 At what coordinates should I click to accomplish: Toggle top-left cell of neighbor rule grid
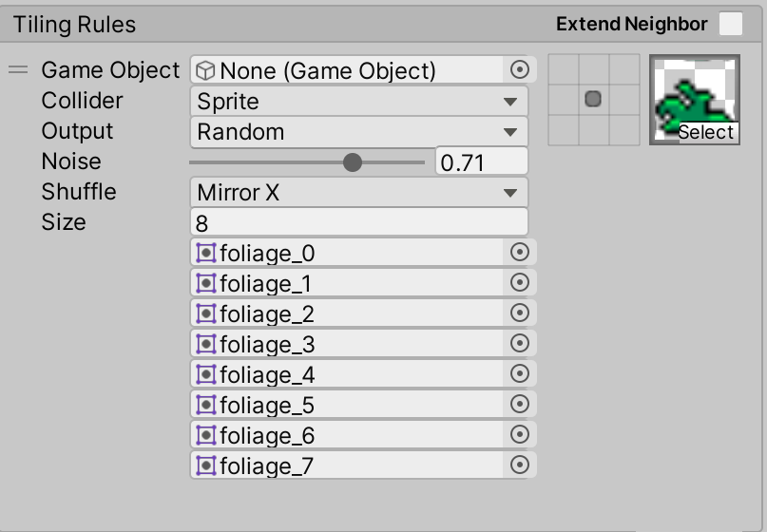coord(564,69)
